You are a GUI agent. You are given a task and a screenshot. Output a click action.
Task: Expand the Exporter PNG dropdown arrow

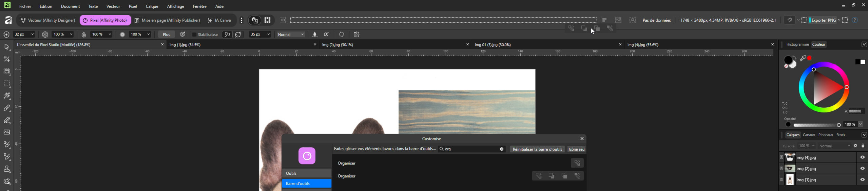coord(839,20)
